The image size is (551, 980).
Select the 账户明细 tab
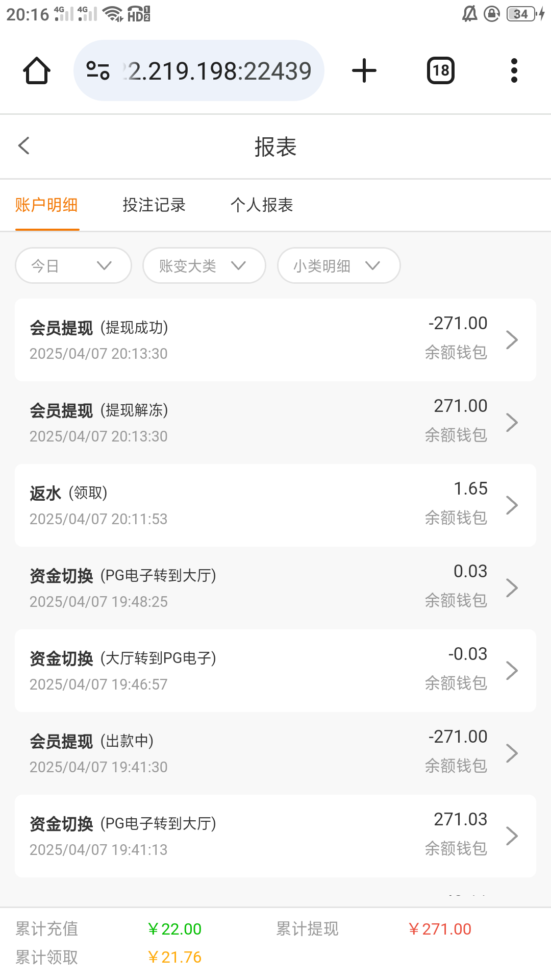click(46, 205)
